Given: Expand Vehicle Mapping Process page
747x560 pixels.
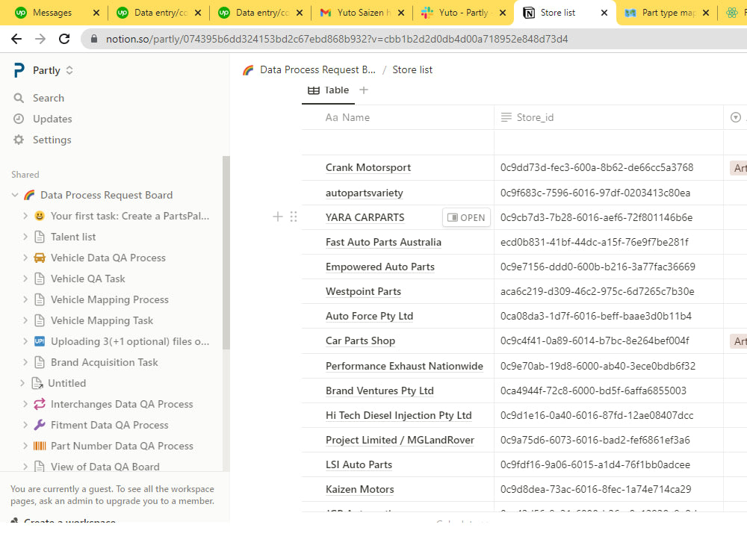Looking at the screenshot, I should pos(25,299).
